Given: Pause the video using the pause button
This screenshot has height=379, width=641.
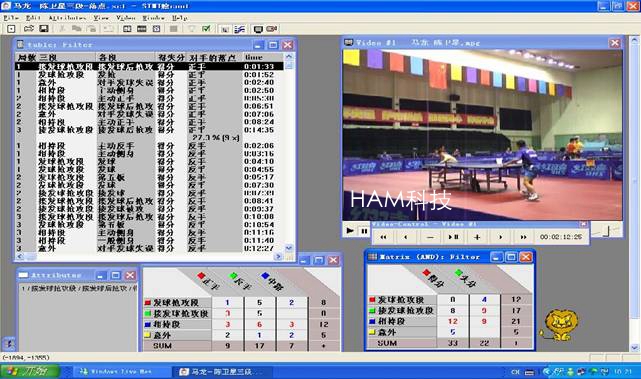Looking at the screenshot, I should [364, 231].
